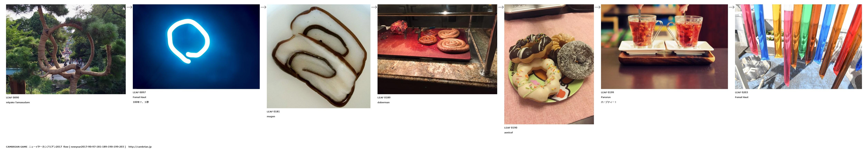
Task: Open the colorful glass tubes photo
Action: [798, 47]
